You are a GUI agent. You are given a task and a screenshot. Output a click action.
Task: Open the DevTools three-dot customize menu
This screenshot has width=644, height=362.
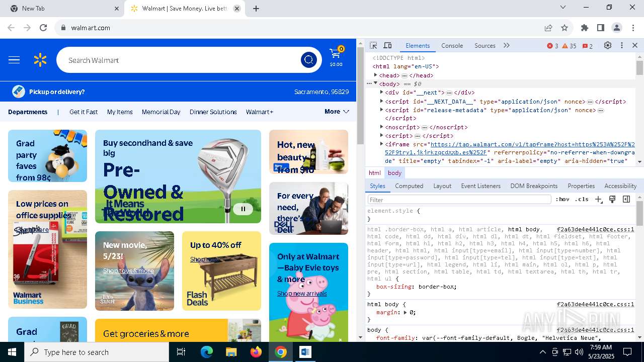(622, 45)
